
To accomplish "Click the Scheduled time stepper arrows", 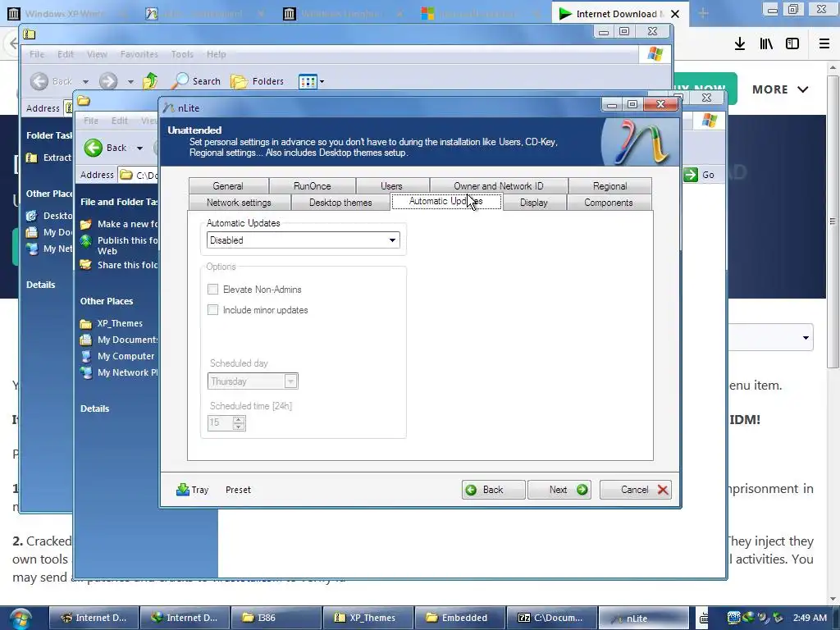I will pyautogui.click(x=239, y=422).
